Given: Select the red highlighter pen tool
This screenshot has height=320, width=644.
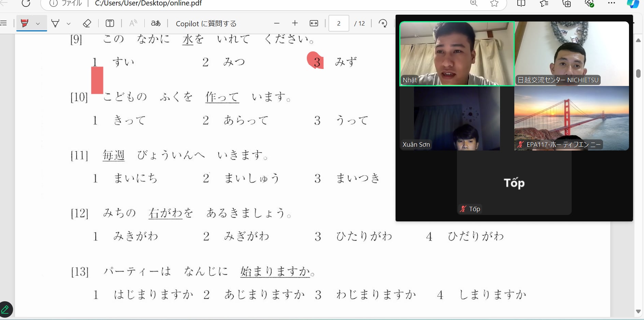Looking at the screenshot, I should (25, 23).
